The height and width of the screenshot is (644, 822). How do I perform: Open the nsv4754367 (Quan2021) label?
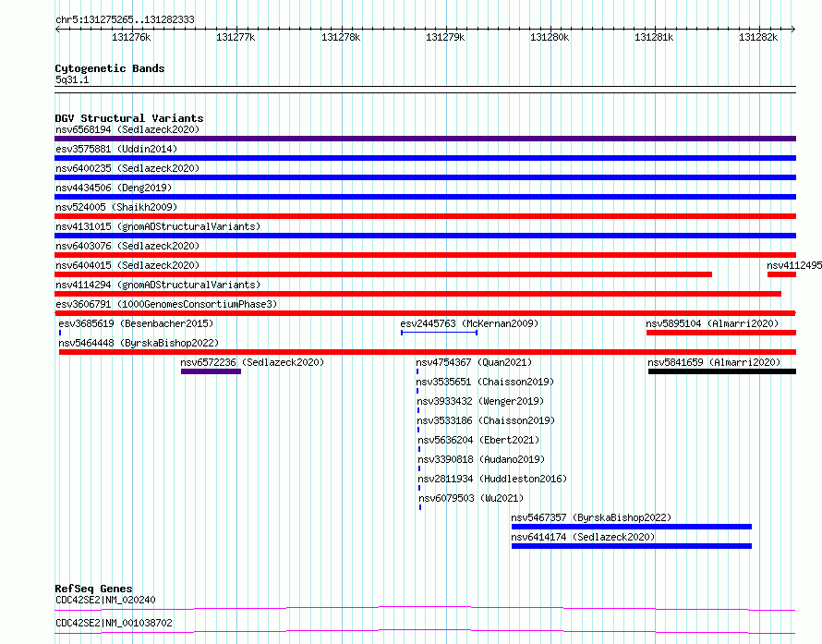[x=474, y=362]
